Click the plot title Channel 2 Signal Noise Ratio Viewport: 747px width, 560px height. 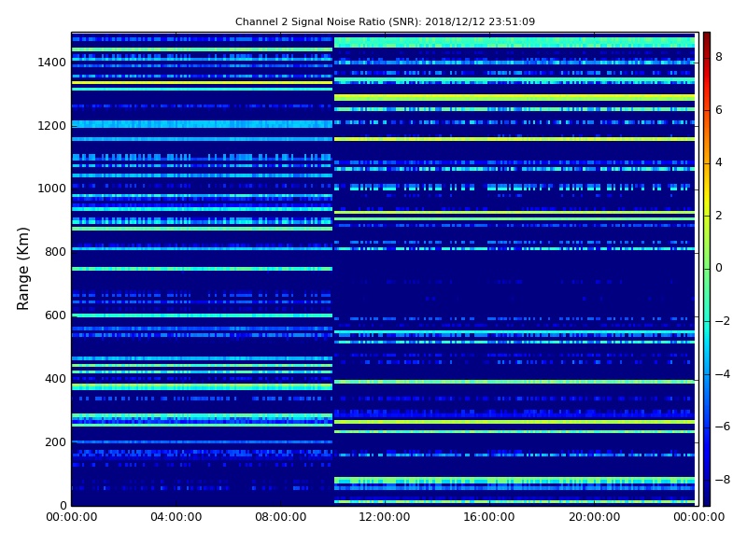click(385, 21)
